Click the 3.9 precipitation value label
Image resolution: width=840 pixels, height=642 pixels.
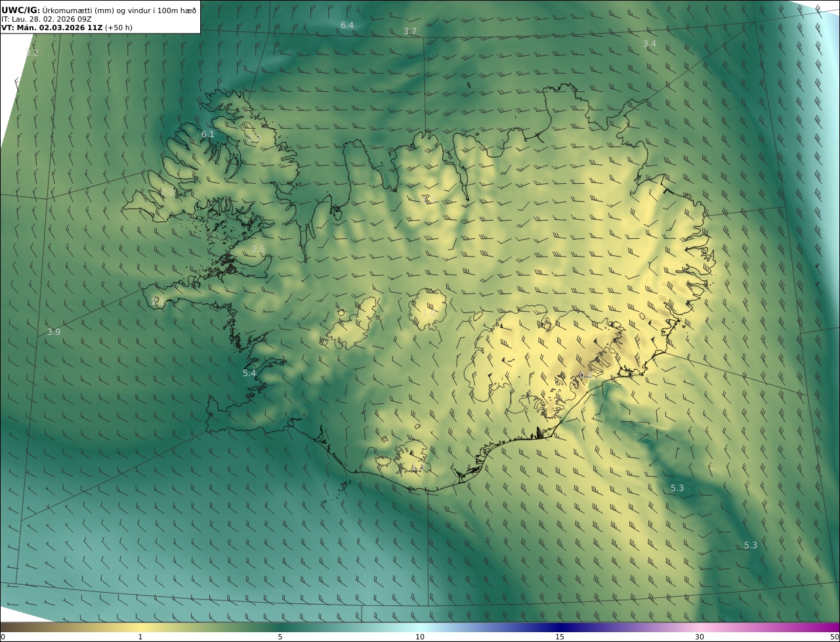tap(54, 332)
